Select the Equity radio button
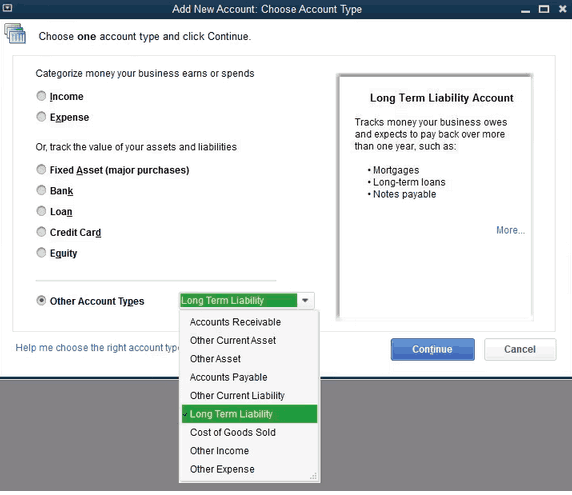The width and height of the screenshot is (572, 495). click(41, 253)
